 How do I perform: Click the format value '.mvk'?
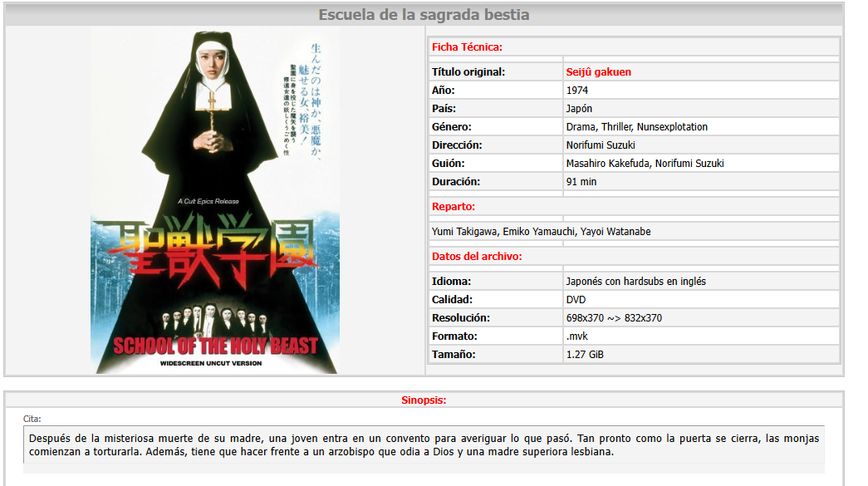click(576, 336)
